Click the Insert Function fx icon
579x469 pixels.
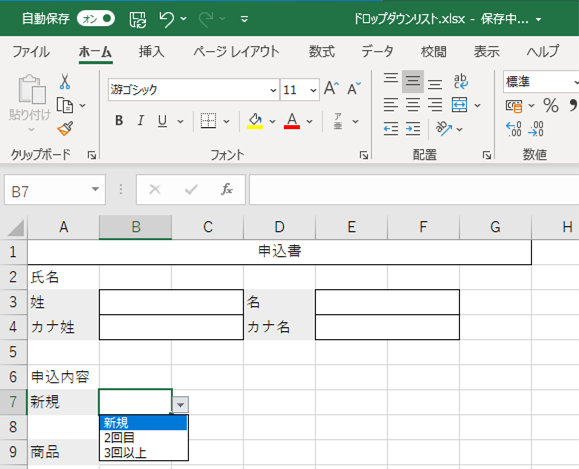[x=227, y=190]
